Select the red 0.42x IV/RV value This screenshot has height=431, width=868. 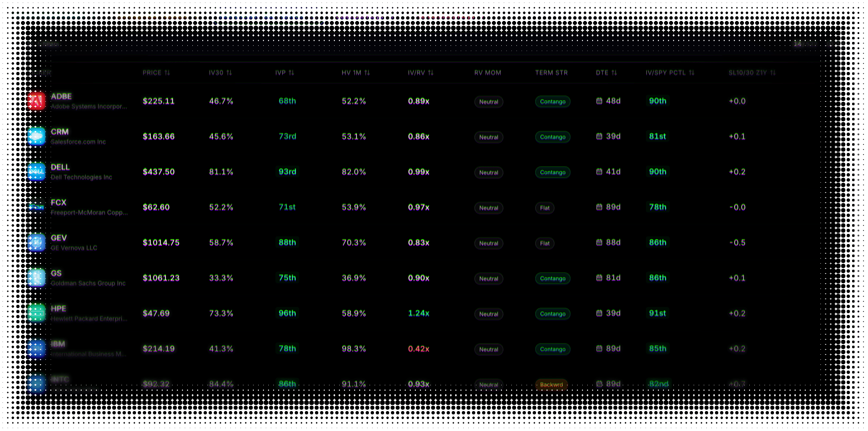[418, 349]
